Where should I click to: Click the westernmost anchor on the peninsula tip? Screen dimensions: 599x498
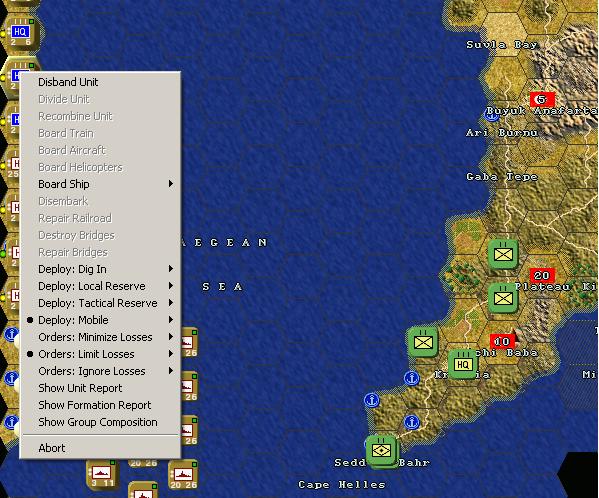coord(371,400)
